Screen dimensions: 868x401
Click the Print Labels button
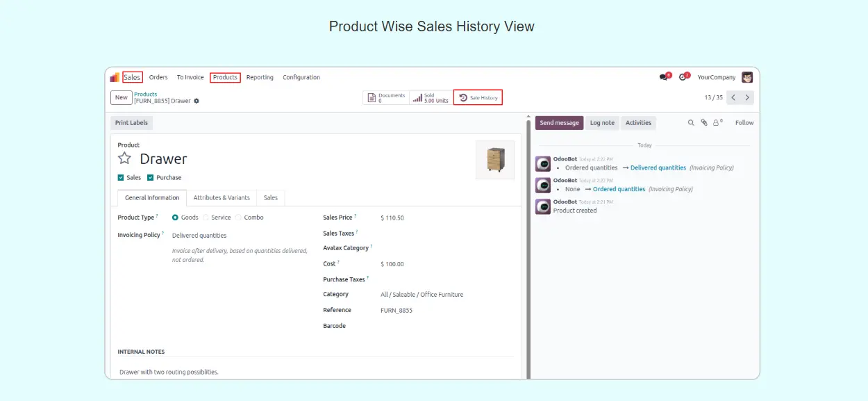pyautogui.click(x=132, y=123)
